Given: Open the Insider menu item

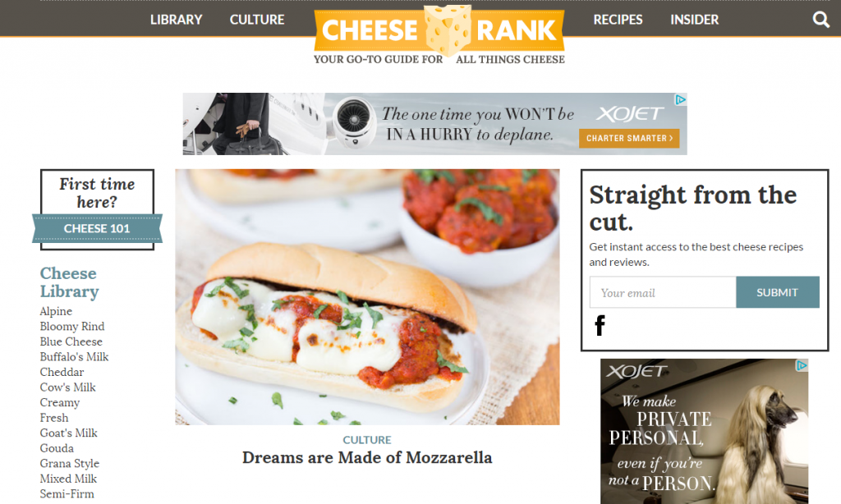Looking at the screenshot, I should coord(694,20).
